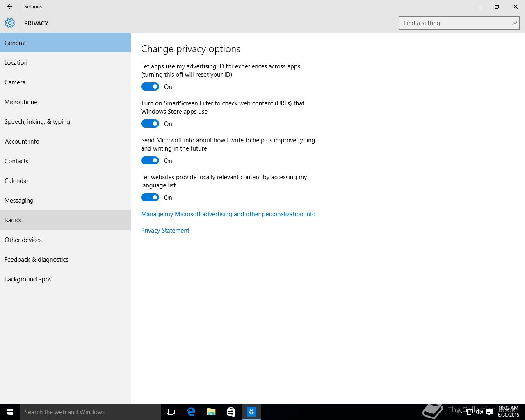Go back using the back arrow

10,7
